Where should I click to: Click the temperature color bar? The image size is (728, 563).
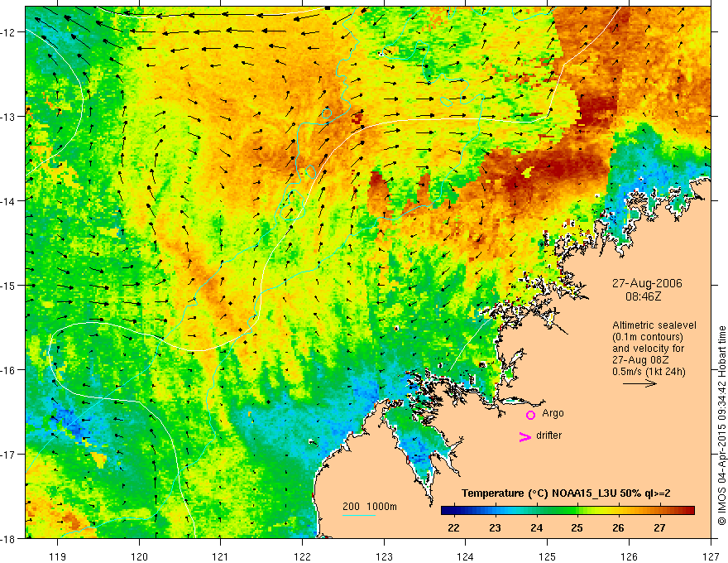[x=568, y=510]
